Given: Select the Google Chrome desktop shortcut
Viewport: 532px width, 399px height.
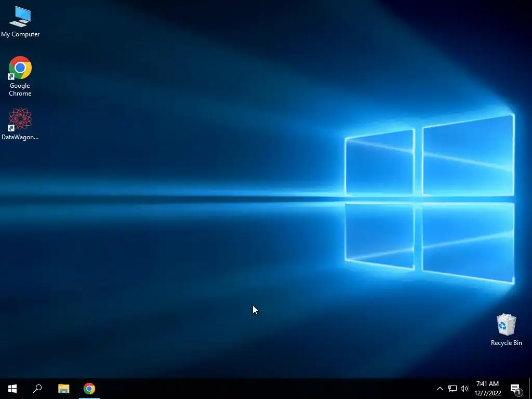Looking at the screenshot, I should [x=20, y=76].
